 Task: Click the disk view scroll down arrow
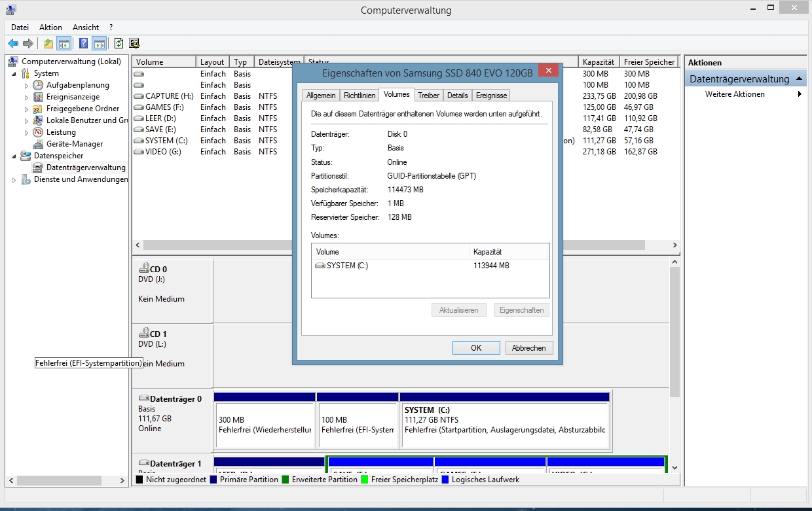675,468
